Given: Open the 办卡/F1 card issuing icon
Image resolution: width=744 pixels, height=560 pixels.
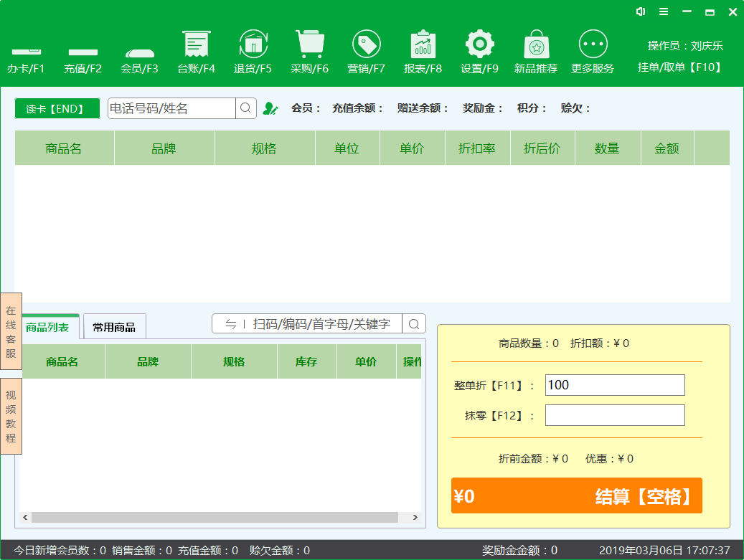Looking at the screenshot, I should click(26, 52).
